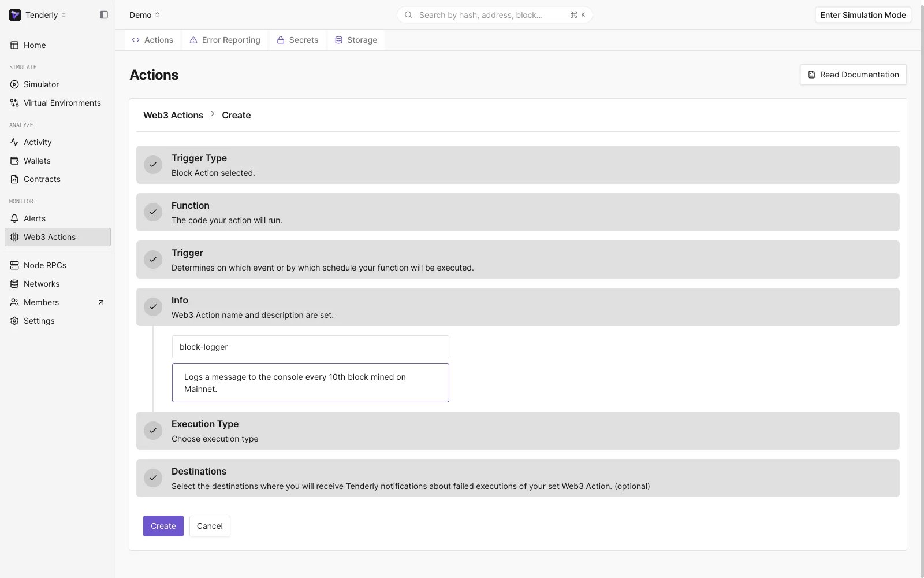Screen dimensions: 924x578
Task: Switch to the Actions tab
Action: (152, 40)
